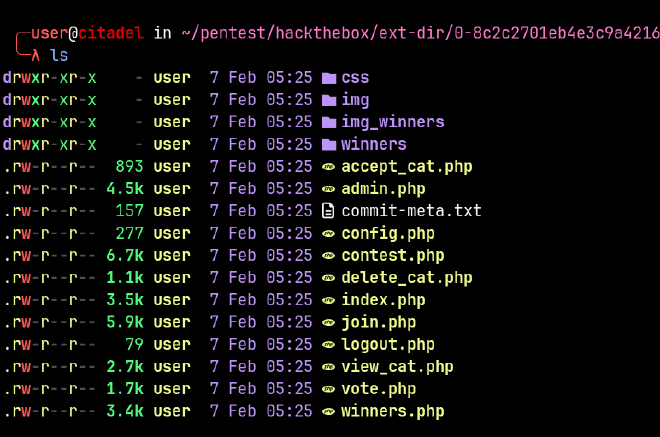Click the PHP icon beside vote.php
The image size is (660, 437).
pyautogui.click(x=328, y=389)
